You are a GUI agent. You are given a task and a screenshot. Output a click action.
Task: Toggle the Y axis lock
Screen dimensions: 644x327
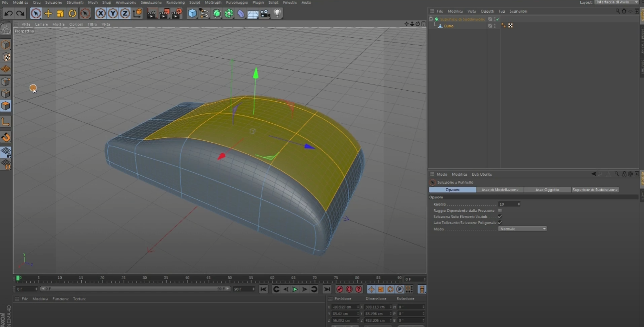coord(113,14)
